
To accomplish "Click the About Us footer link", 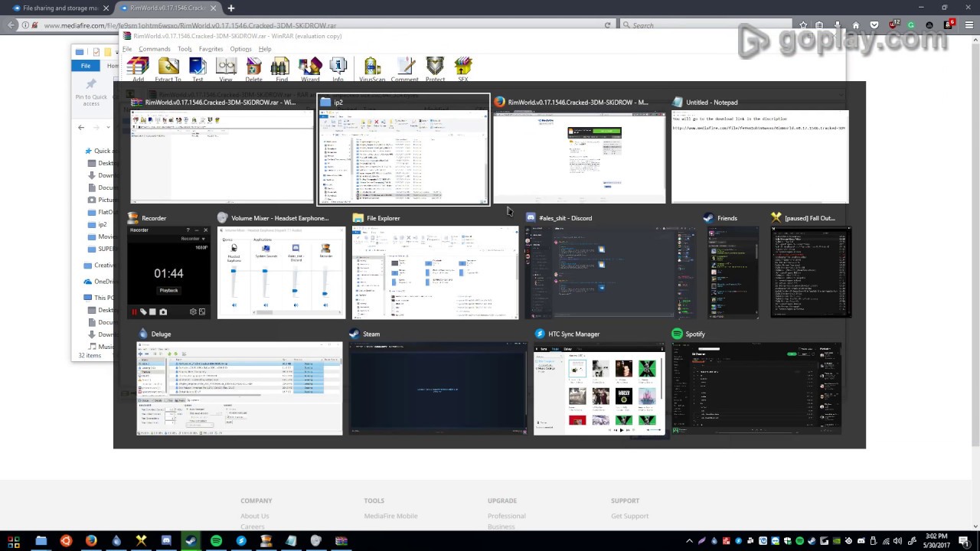I will [x=255, y=516].
